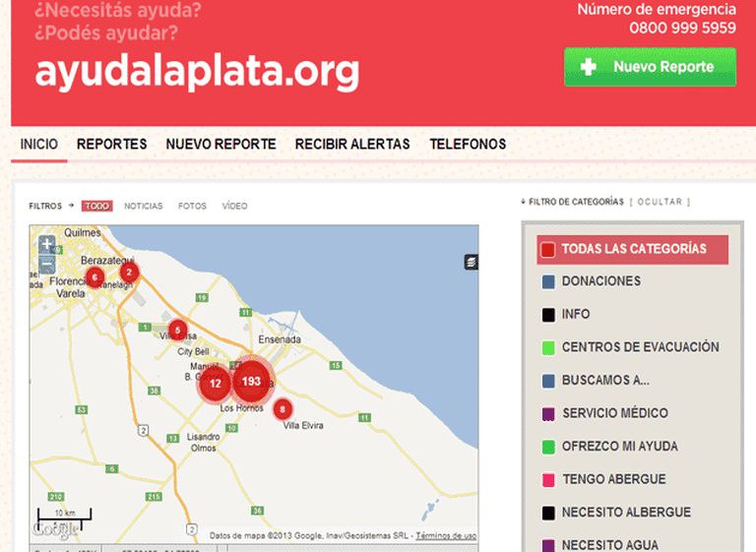The image size is (756, 552).
Task: Open the map layers switcher icon
Action: tap(472, 263)
